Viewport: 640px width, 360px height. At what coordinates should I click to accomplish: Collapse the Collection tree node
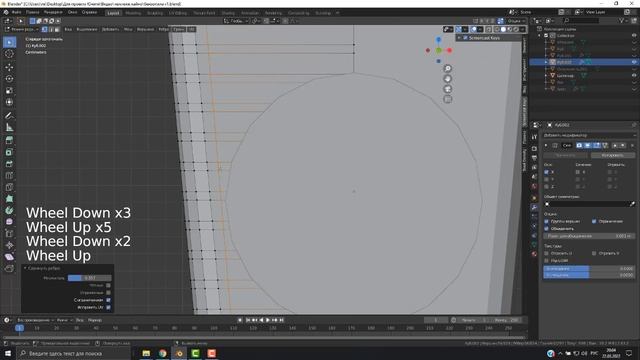point(540,36)
